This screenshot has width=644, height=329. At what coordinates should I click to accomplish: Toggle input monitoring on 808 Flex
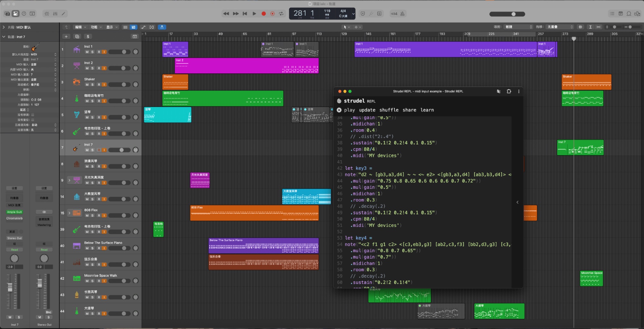(x=104, y=215)
